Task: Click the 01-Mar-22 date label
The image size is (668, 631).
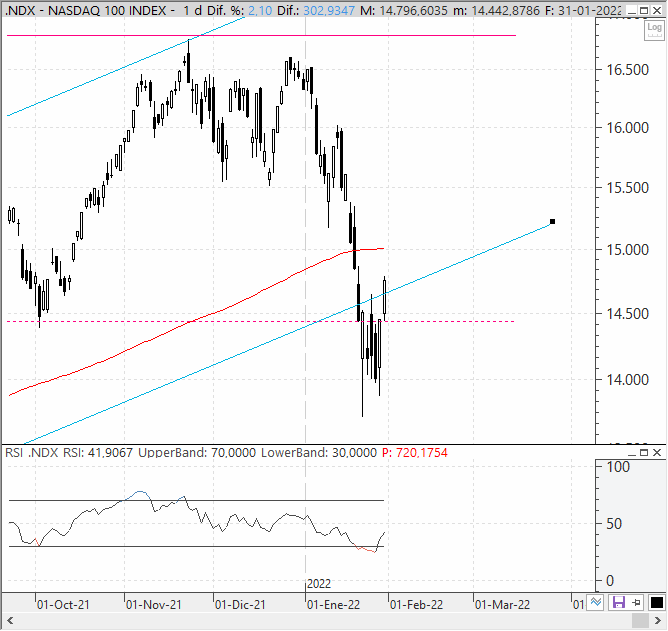Action: (x=502, y=605)
